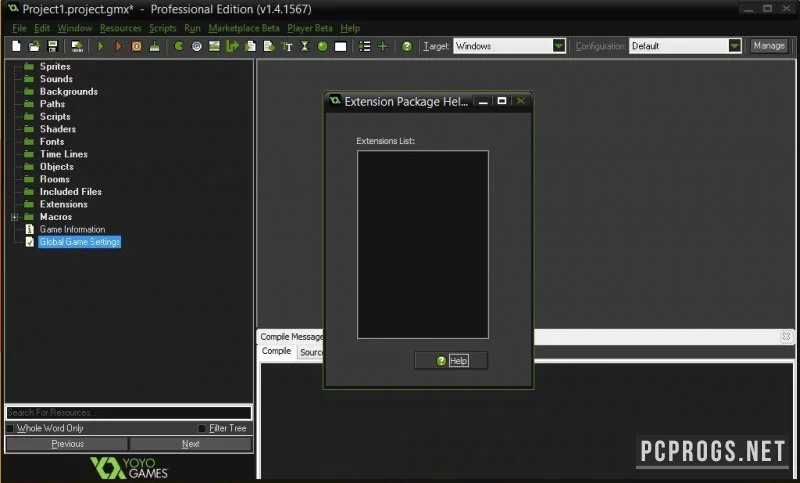
Task: Click the green plus toolbar icon
Action: tap(383, 46)
